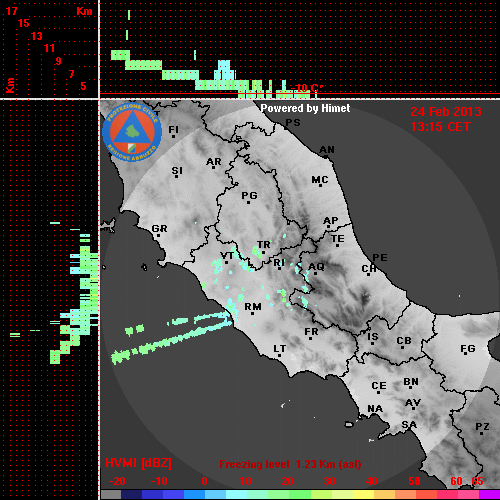This screenshot has width=500, height=500.
Task: Click the 'Freezing level 1.23 Km (asl)' text
Action: (290, 464)
